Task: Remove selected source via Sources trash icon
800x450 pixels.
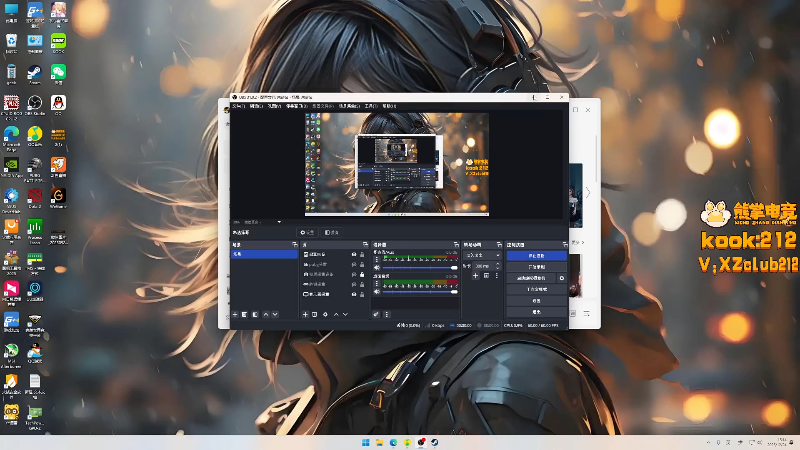Action: point(315,315)
